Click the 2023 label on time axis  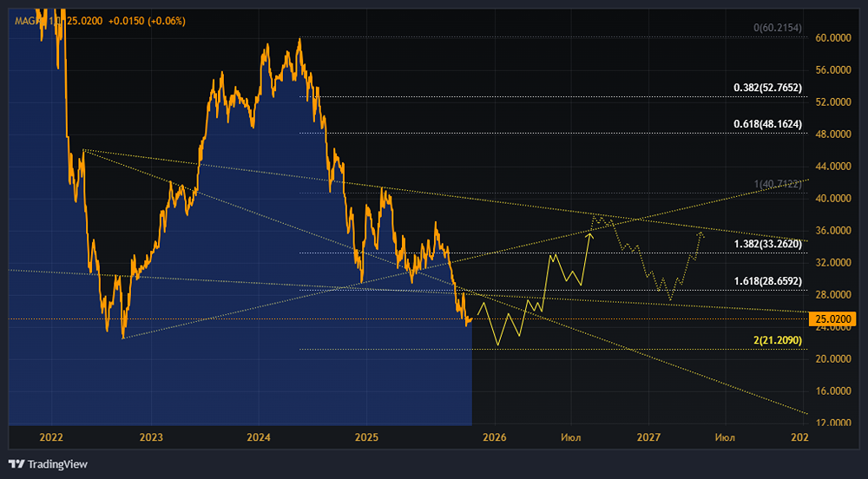pyautogui.click(x=151, y=437)
